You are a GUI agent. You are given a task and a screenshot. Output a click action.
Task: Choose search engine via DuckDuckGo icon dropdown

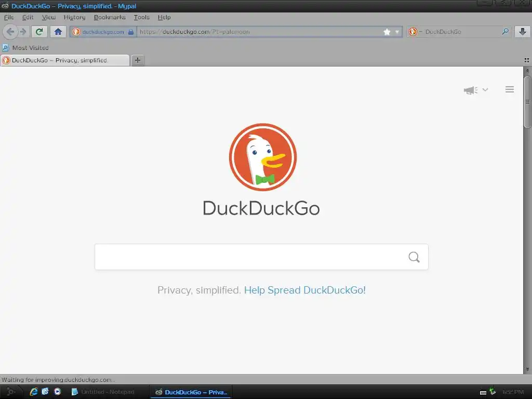(x=415, y=32)
